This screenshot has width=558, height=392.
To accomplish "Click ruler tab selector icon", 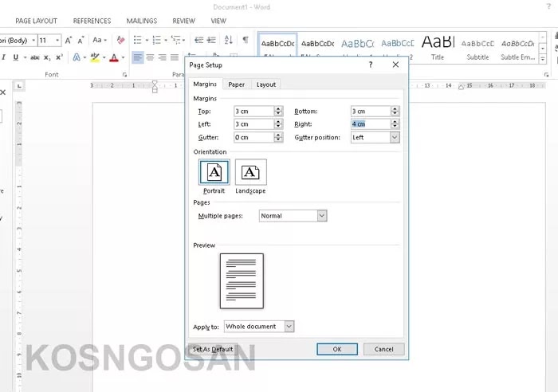I will click(19, 86).
